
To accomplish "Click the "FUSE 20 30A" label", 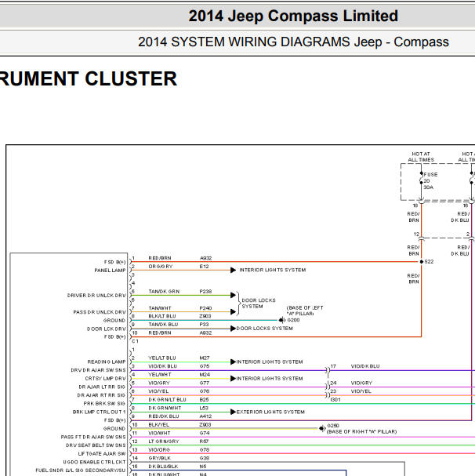I will pos(430,181).
